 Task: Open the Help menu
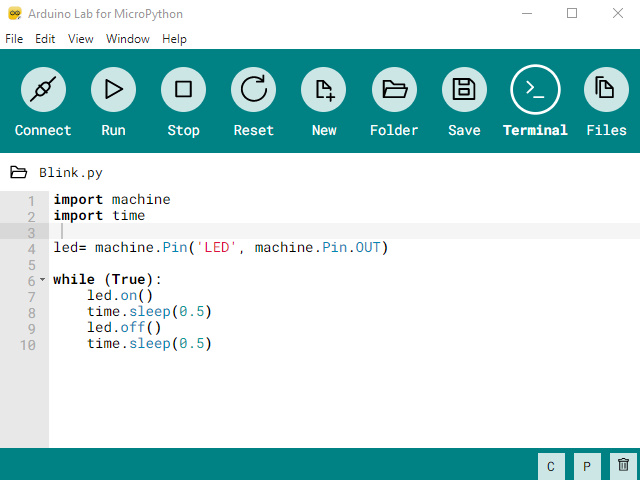click(174, 39)
